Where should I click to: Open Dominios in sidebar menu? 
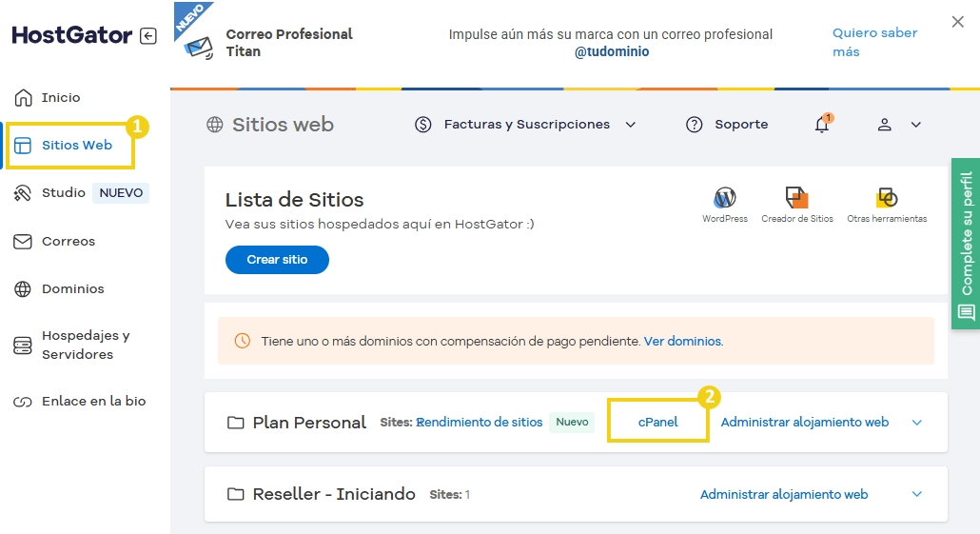coord(72,289)
